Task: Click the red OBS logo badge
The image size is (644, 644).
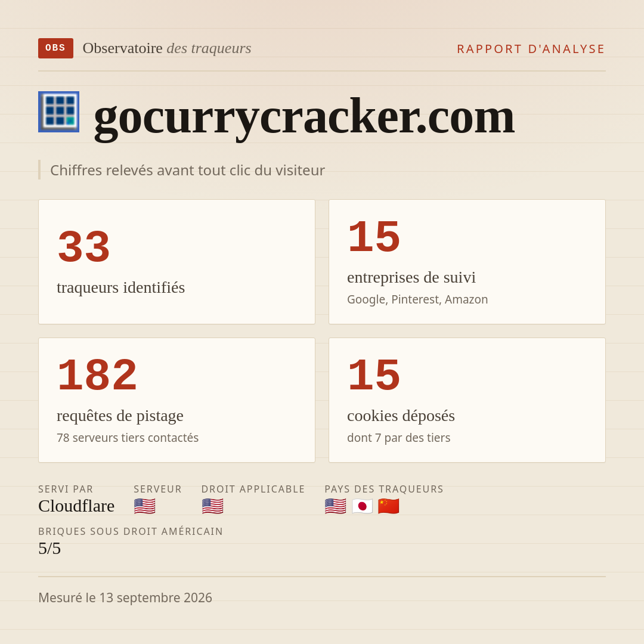Action: [55, 48]
